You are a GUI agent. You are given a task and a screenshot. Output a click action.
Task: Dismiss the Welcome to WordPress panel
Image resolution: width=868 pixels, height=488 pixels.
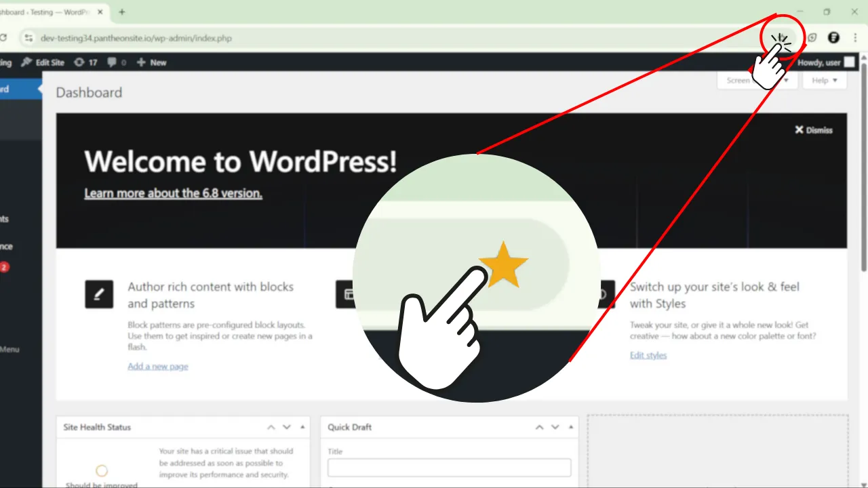tap(814, 130)
